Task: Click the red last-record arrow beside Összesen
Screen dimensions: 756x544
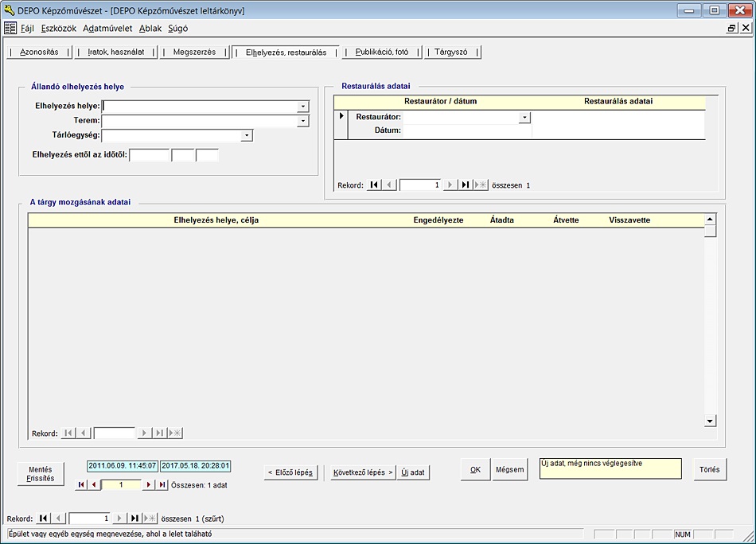Action: click(162, 484)
